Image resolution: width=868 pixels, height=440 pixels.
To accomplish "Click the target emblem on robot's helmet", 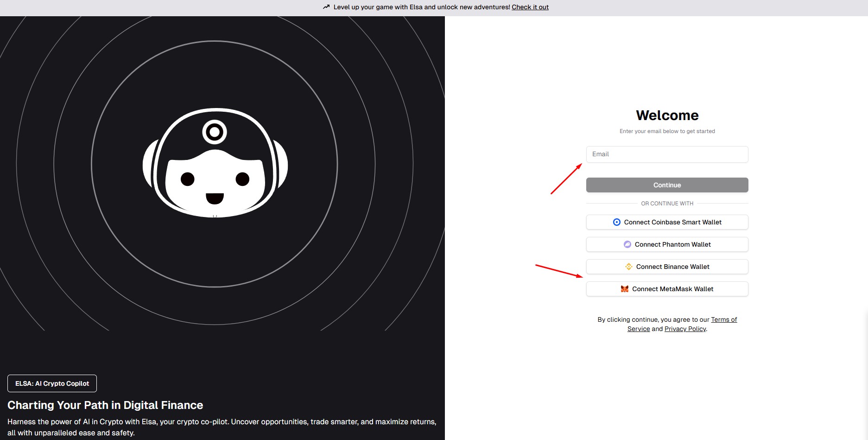I will coord(215,132).
